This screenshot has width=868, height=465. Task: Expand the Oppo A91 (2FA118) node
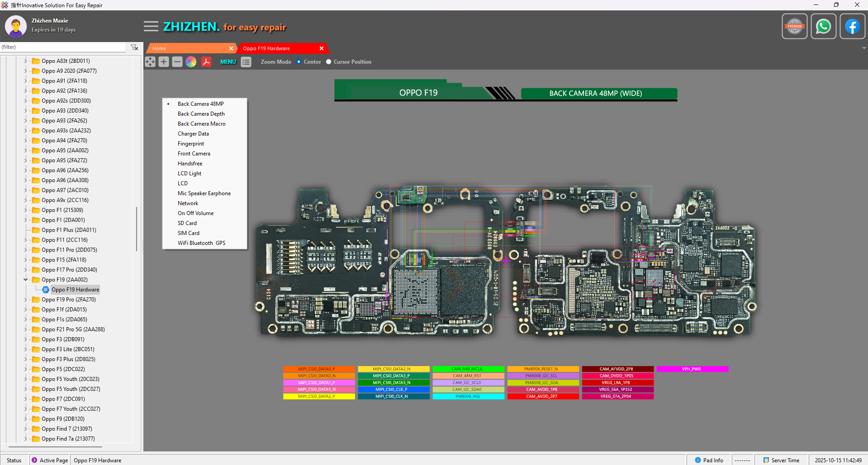(26, 81)
